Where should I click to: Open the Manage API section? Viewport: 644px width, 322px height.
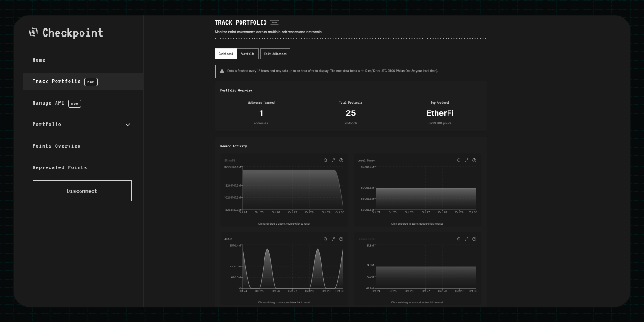click(48, 103)
